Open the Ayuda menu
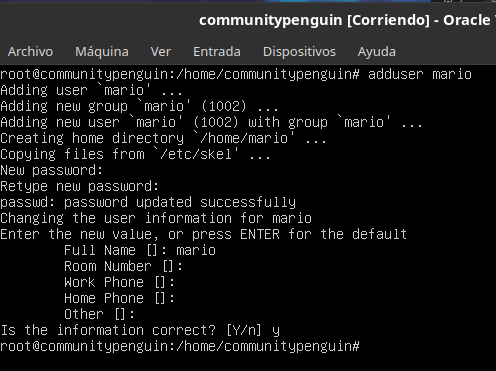Viewport: 496px width, 371px height. (377, 52)
